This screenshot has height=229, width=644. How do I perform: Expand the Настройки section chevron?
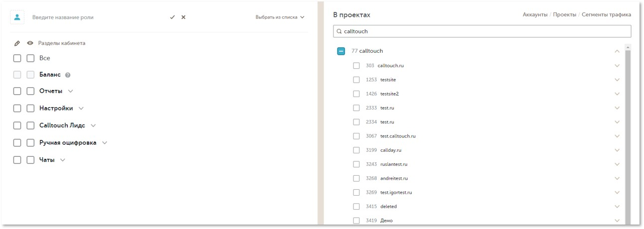click(x=81, y=108)
